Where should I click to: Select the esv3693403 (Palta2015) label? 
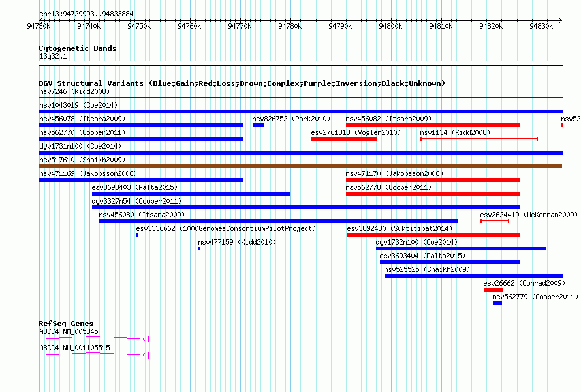[x=135, y=187]
